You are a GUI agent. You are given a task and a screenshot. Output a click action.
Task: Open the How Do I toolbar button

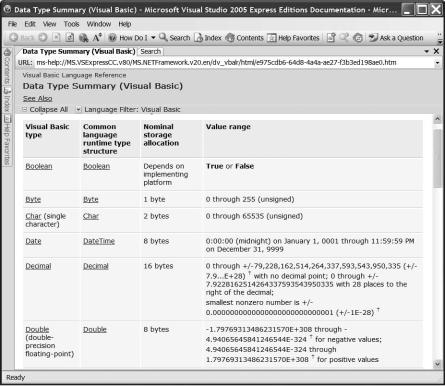click(x=128, y=38)
